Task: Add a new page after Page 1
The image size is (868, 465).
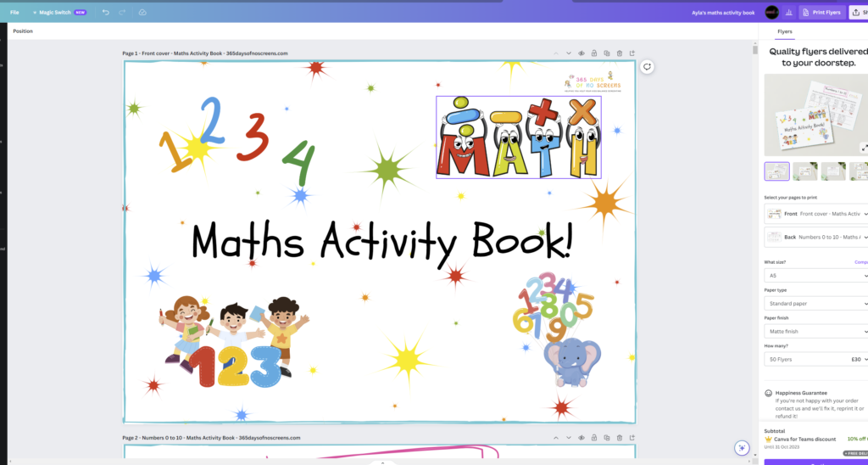Action: (632, 53)
